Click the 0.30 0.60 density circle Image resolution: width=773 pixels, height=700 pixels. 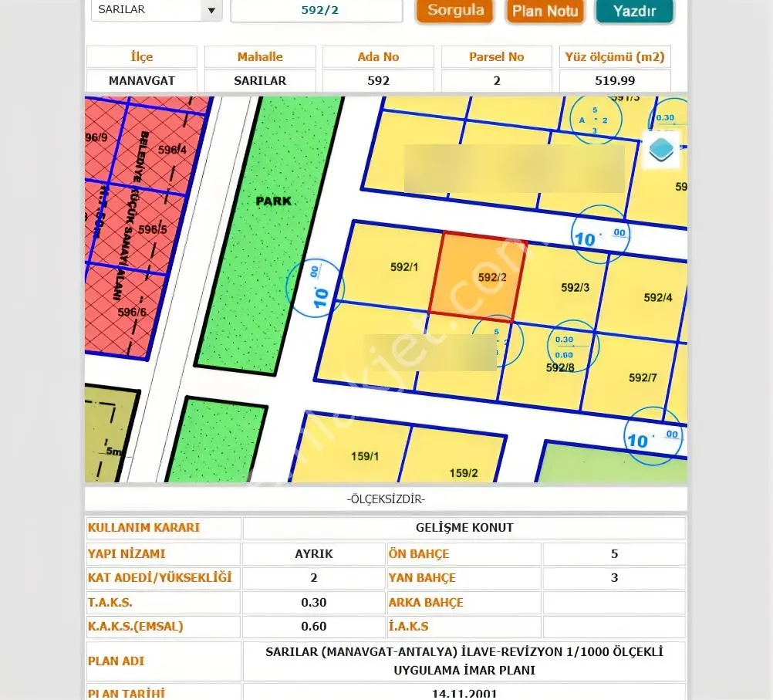572,346
